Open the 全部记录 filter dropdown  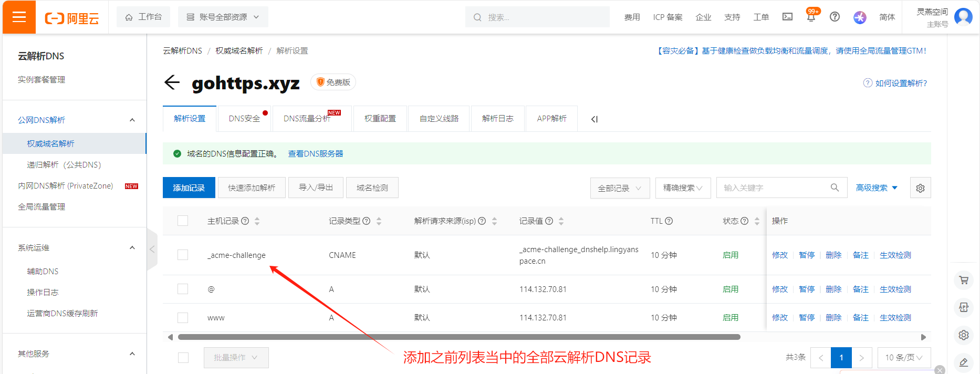point(620,188)
